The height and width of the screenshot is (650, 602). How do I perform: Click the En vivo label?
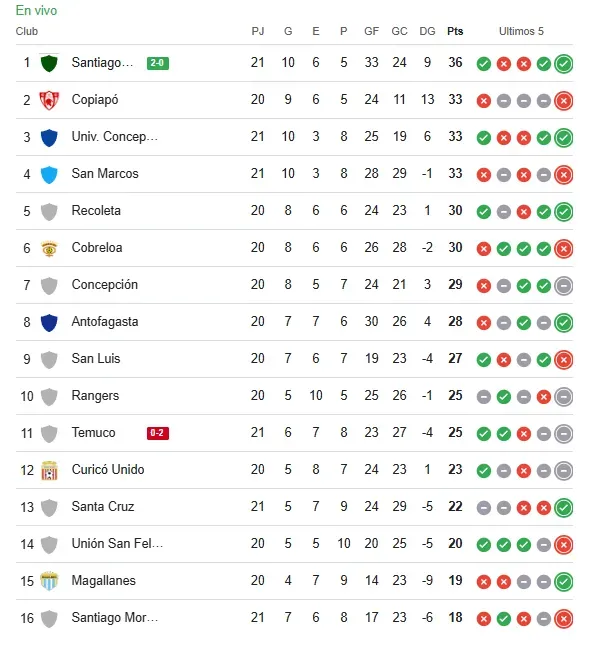36,11
